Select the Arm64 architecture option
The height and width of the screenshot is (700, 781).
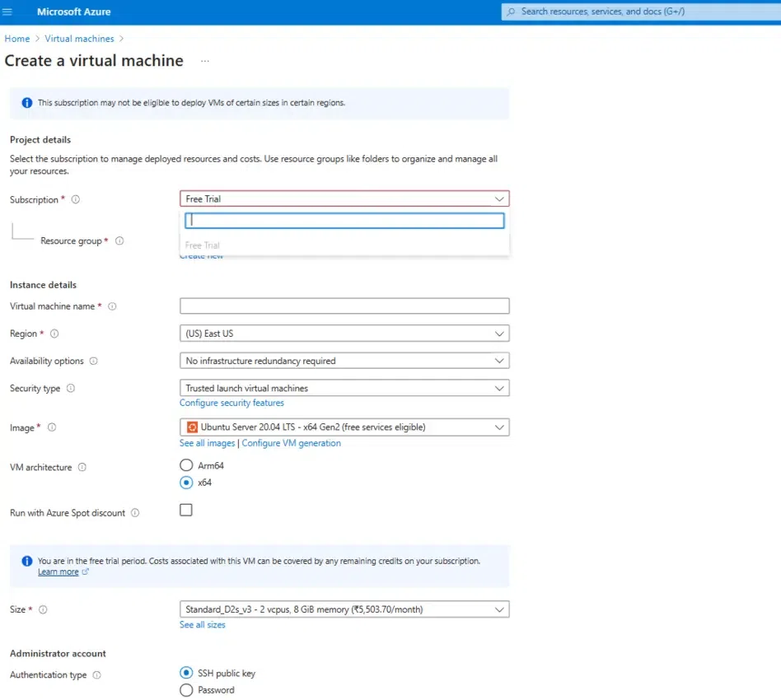point(186,465)
